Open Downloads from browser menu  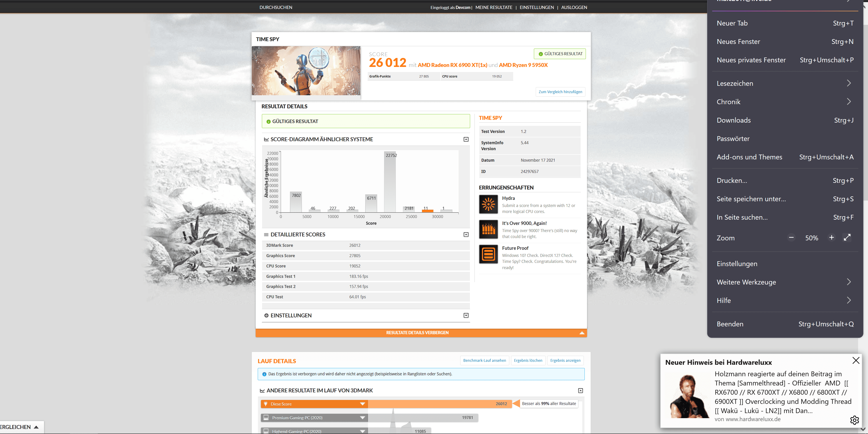click(x=785, y=120)
